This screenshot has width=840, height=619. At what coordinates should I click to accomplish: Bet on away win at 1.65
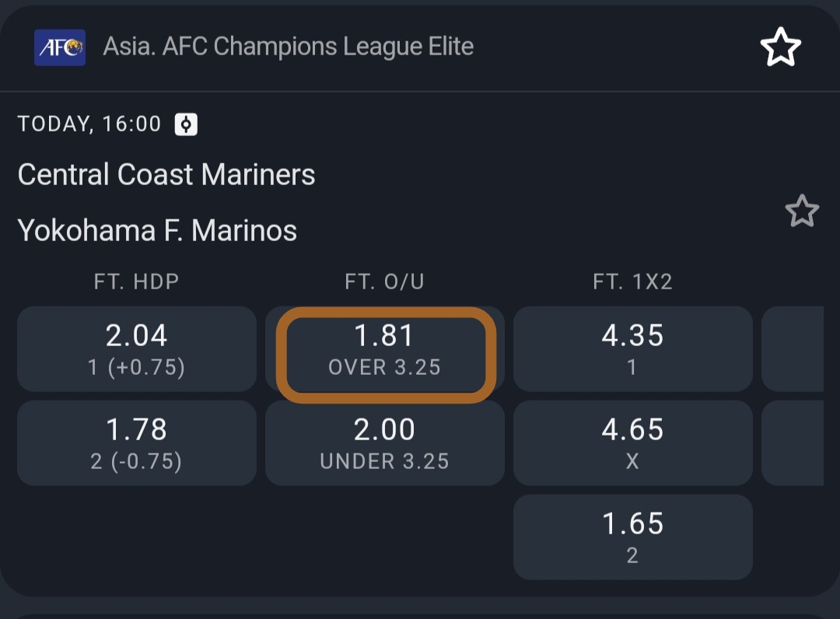[632, 537]
